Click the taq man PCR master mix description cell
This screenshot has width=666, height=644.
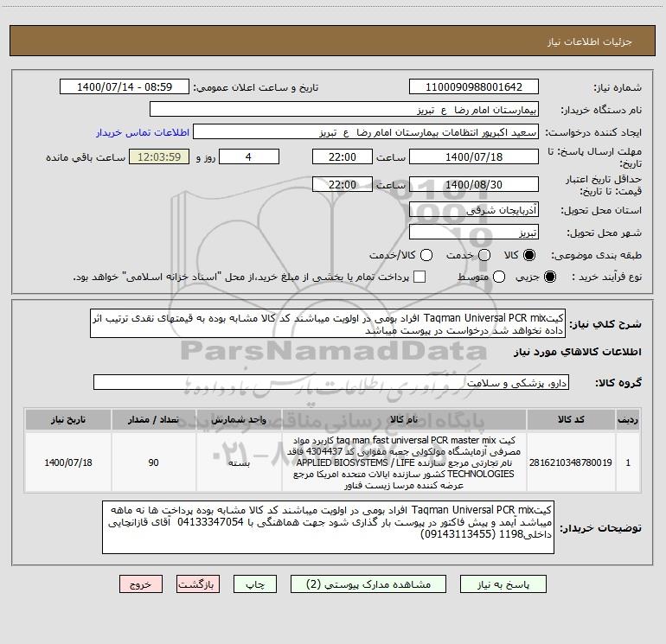pos(404,462)
